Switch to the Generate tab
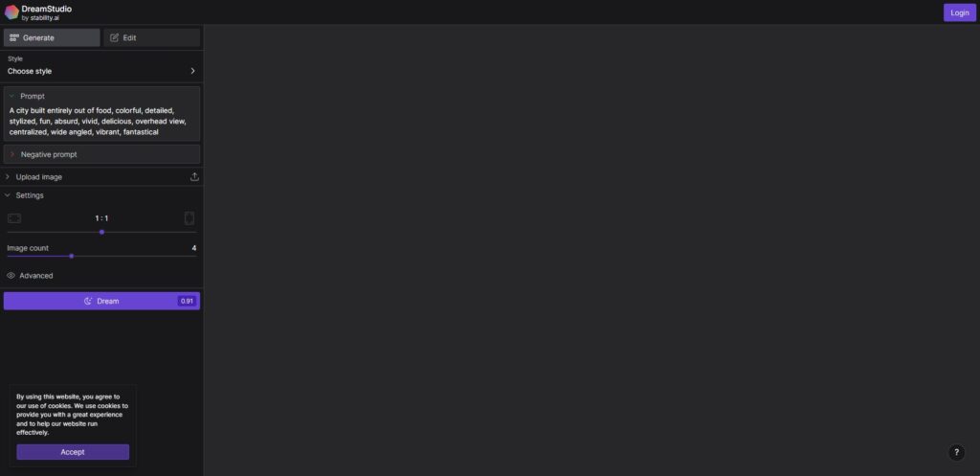The height and width of the screenshot is (476, 980). point(52,37)
